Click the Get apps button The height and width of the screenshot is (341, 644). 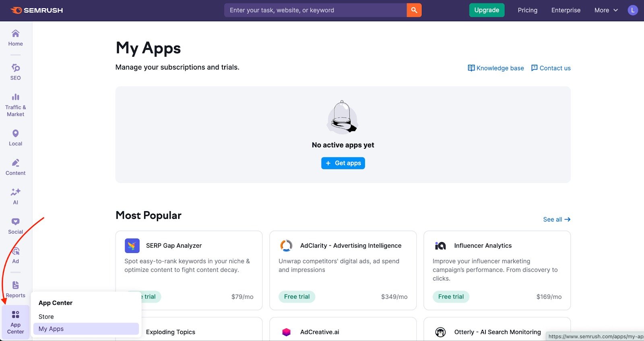coord(343,163)
